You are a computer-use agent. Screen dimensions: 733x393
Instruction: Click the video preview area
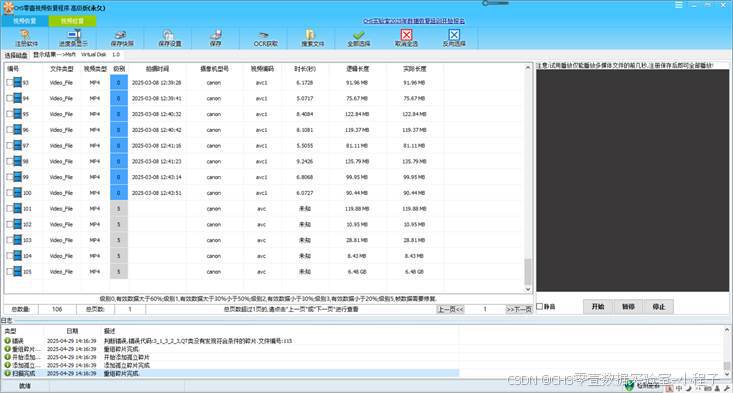[632, 181]
